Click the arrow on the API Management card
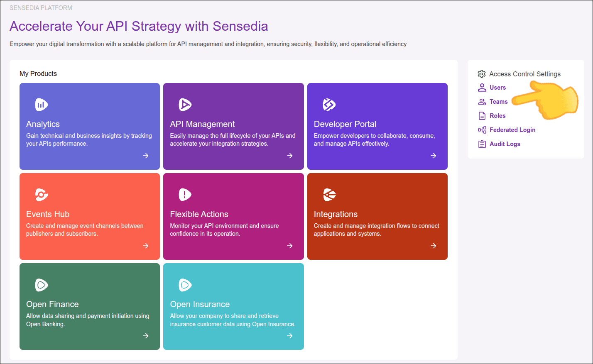The width and height of the screenshot is (593, 364). tap(290, 156)
